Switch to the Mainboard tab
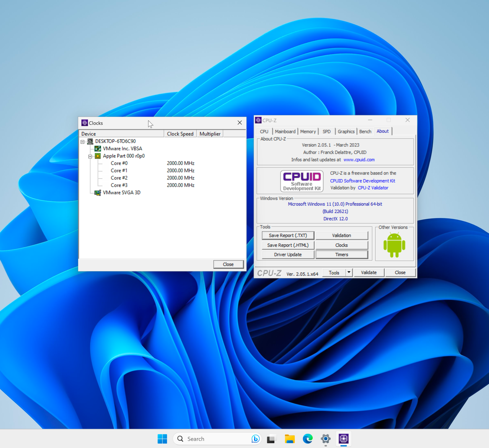 click(285, 131)
